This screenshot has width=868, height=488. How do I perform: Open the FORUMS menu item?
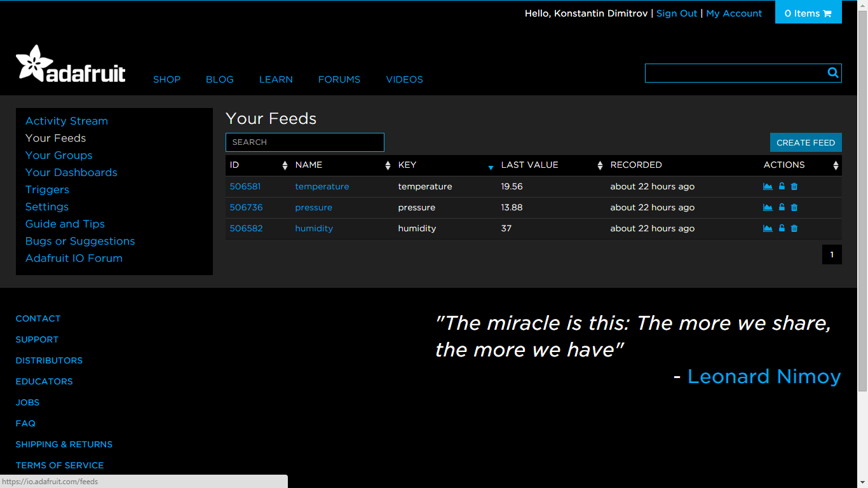(x=339, y=79)
